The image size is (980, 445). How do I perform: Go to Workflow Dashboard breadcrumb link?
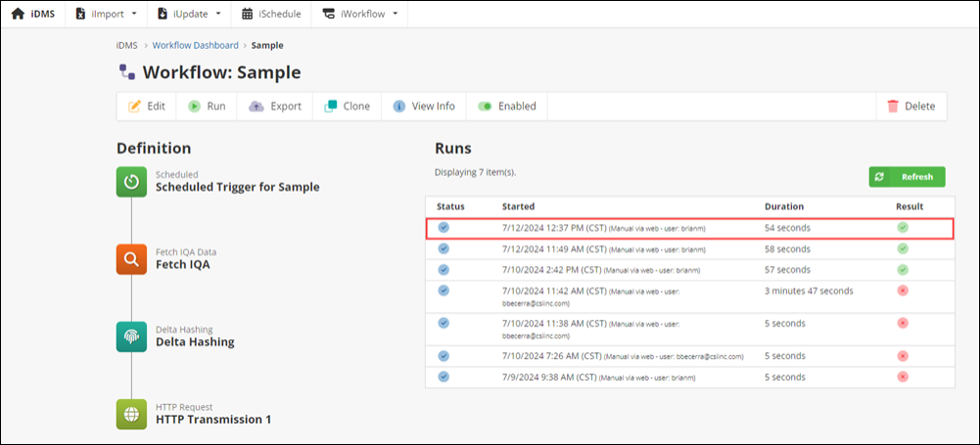(x=195, y=45)
